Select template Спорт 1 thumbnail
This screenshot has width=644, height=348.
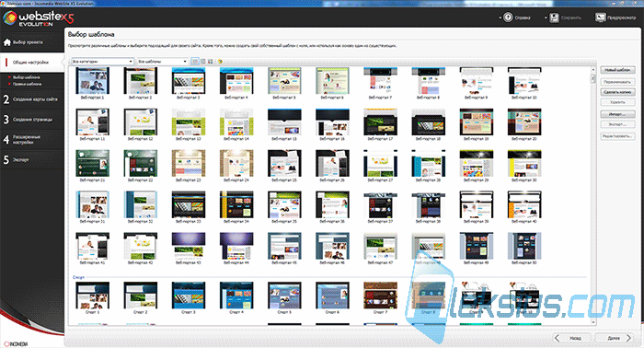coord(92,295)
